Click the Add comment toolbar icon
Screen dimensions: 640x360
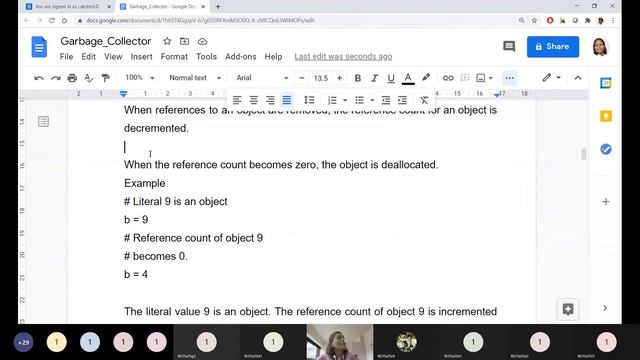[x=464, y=78]
